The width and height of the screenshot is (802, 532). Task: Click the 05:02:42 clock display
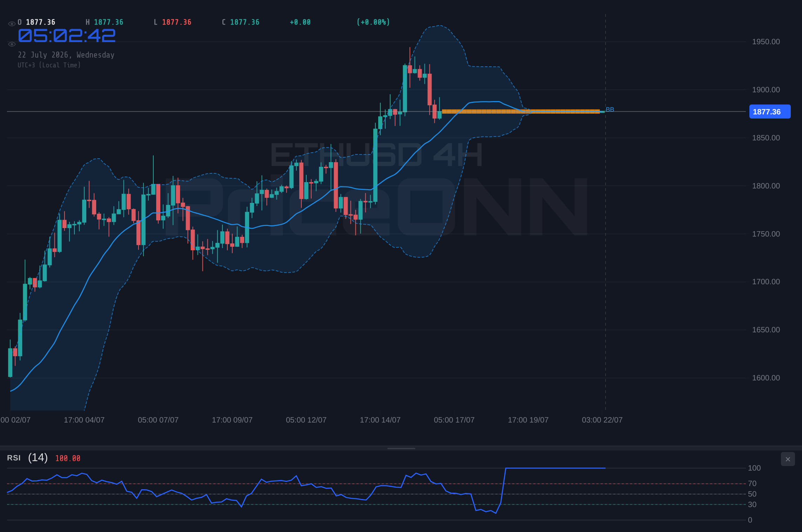[x=67, y=36]
